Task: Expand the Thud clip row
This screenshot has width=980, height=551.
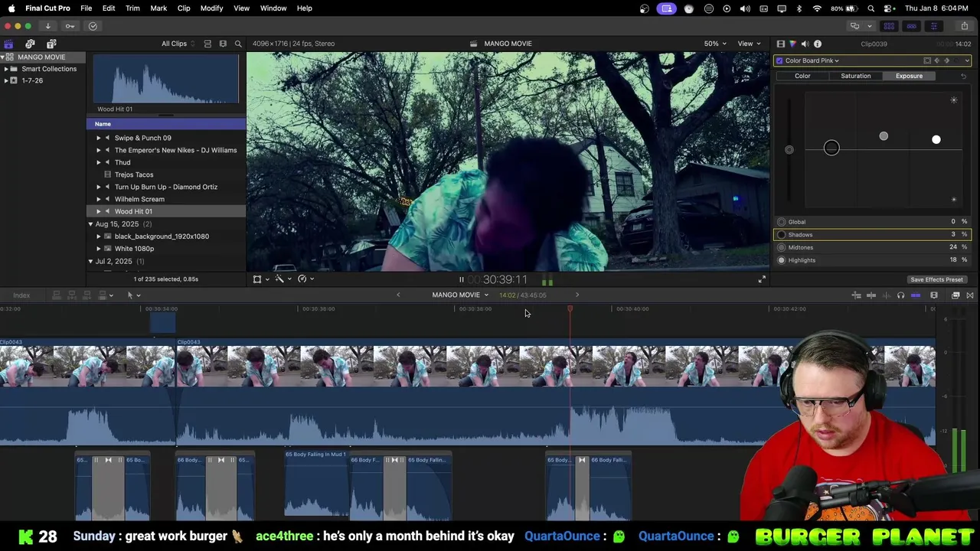Action: [x=99, y=163]
